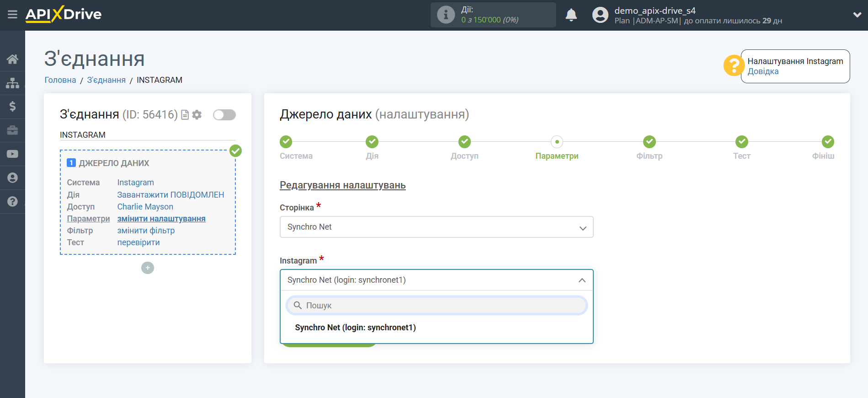Open the connections sitemap icon
Screen dimensions: 868x398
coord(12,83)
